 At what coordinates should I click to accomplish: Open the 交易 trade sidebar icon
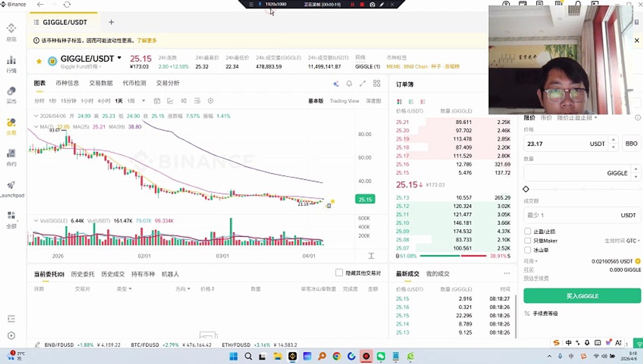tap(11, 126)
